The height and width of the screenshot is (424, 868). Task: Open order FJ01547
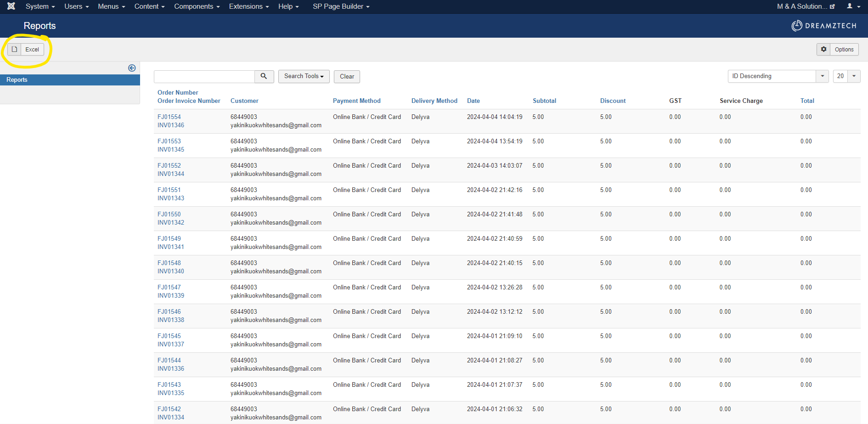[x=169, y=287]
